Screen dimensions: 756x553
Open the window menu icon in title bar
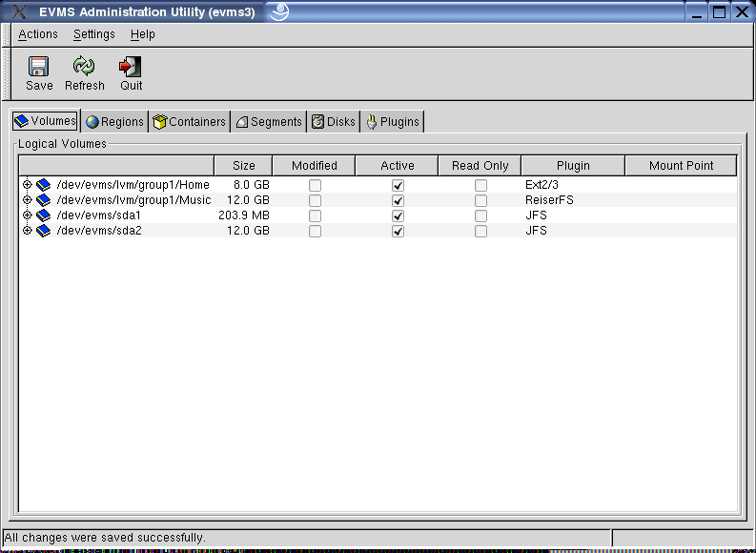click(16, 12)
